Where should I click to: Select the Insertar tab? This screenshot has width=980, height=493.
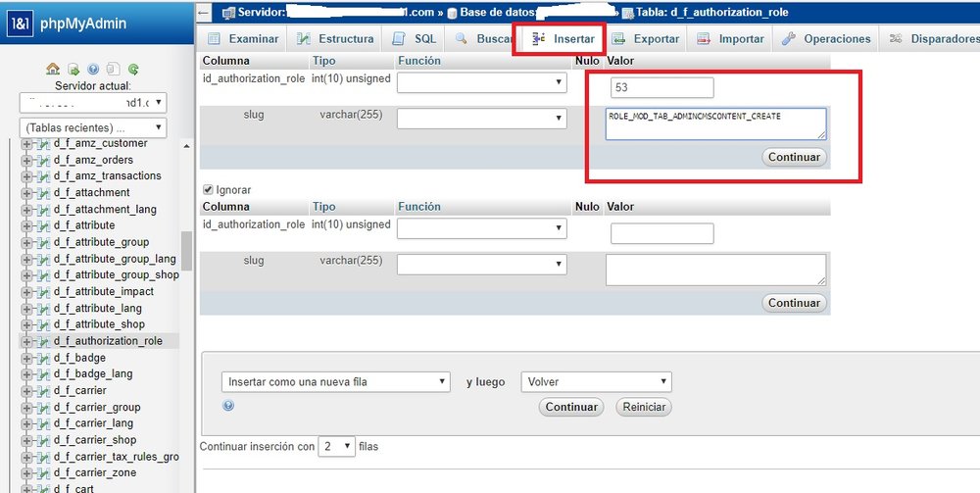(563, 39)
